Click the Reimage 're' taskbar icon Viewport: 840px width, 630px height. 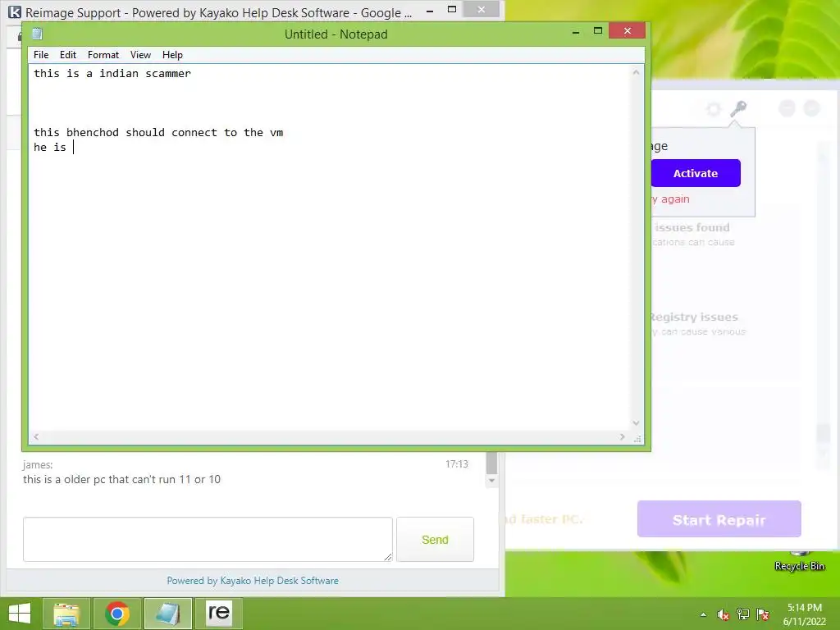pos(218,614)
